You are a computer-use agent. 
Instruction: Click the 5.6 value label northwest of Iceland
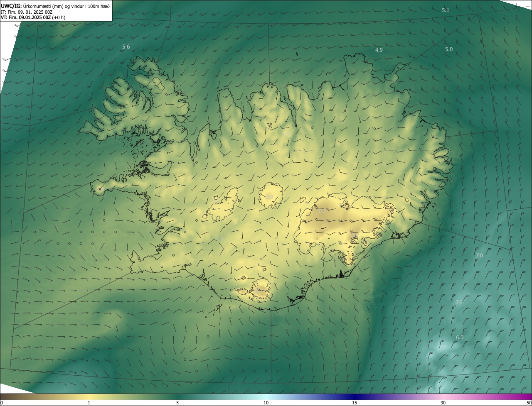point(126,47)
